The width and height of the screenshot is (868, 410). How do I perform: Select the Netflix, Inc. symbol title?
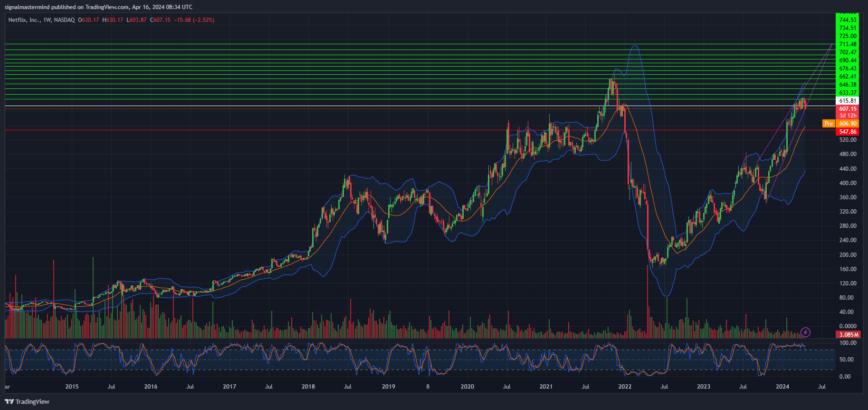(x=24, y=20)
